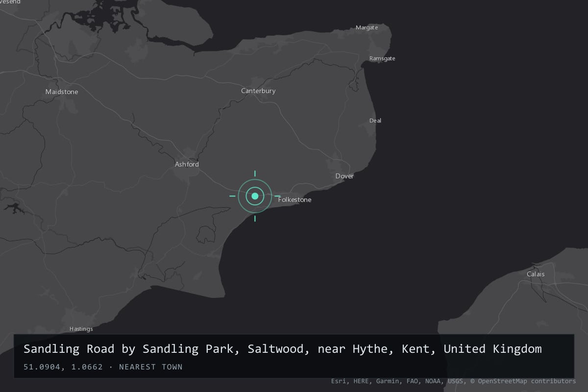Click the Canterbury city label

click(x=258, y=91)
